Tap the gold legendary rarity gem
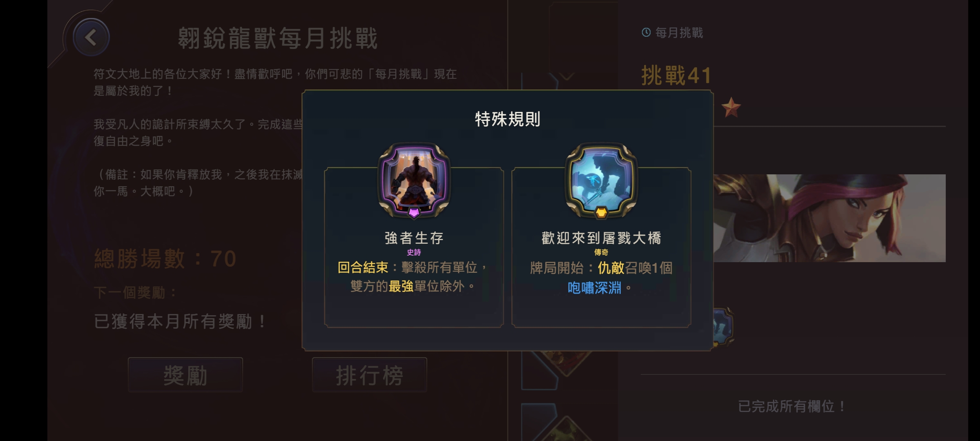 [x=601, y=212]
